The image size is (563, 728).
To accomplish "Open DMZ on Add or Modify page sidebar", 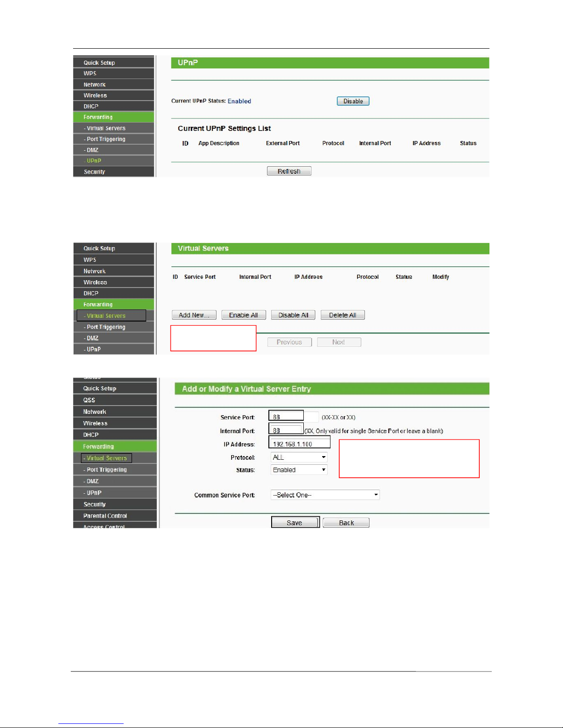I will 115,481.
